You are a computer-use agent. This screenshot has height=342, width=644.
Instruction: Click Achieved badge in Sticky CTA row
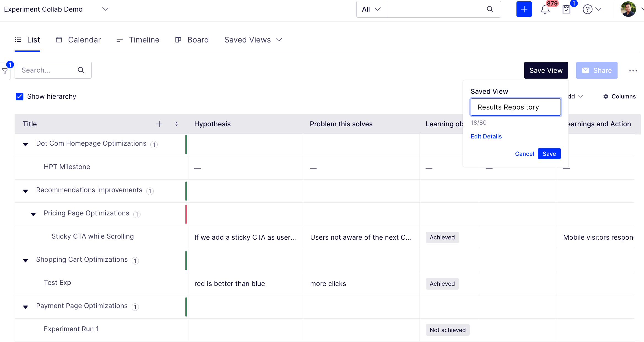(442, 237)
